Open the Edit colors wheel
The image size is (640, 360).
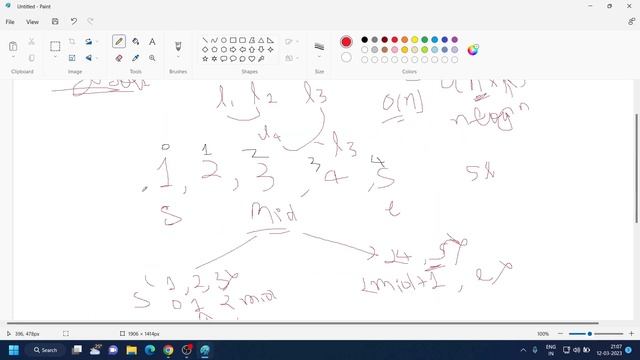pyautogui.click(x=473, y=49)
